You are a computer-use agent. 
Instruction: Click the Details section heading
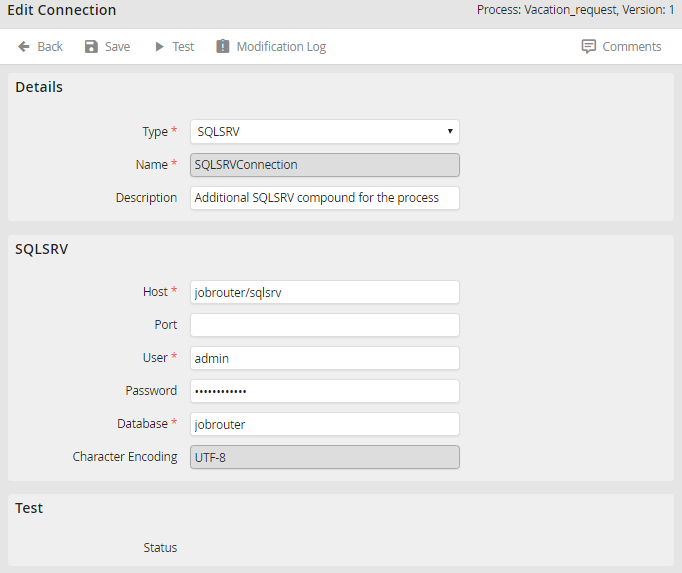pos(39,87)
